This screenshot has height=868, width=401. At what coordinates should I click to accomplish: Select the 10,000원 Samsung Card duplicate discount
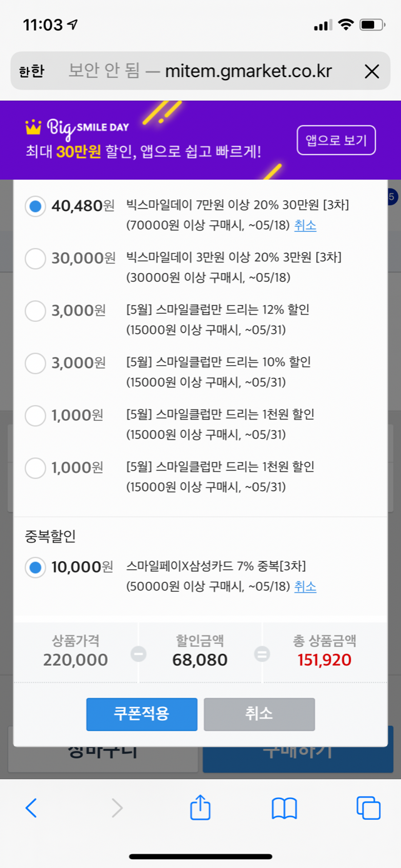click(36, 567)
